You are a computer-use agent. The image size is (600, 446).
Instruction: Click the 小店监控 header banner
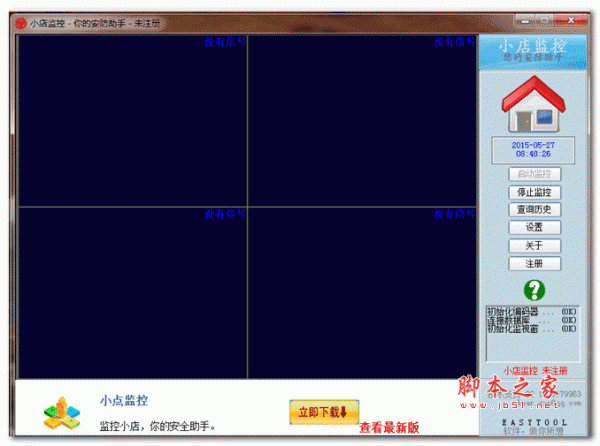tap(533, 52)
